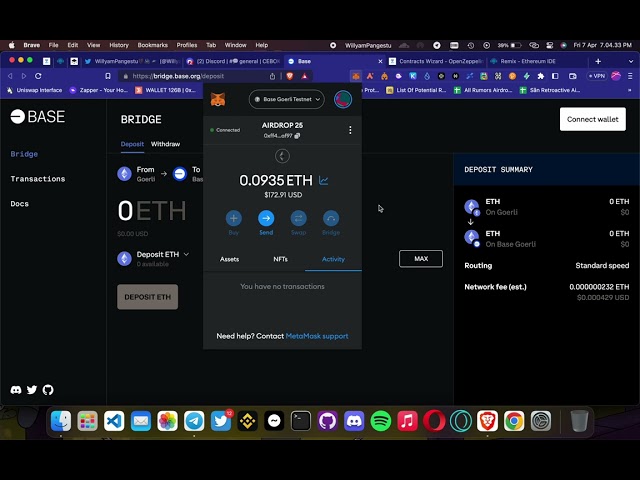Expand the Deposit ETH asset dropdown
This screenshot has height=480, width=640.
[186, 254]
